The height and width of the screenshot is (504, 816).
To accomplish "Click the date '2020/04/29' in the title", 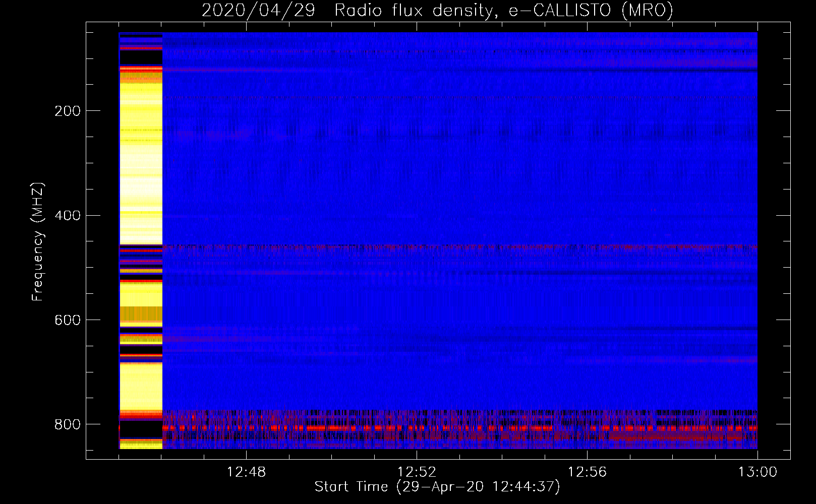I will pyautogui.click(x=258, y=11).
